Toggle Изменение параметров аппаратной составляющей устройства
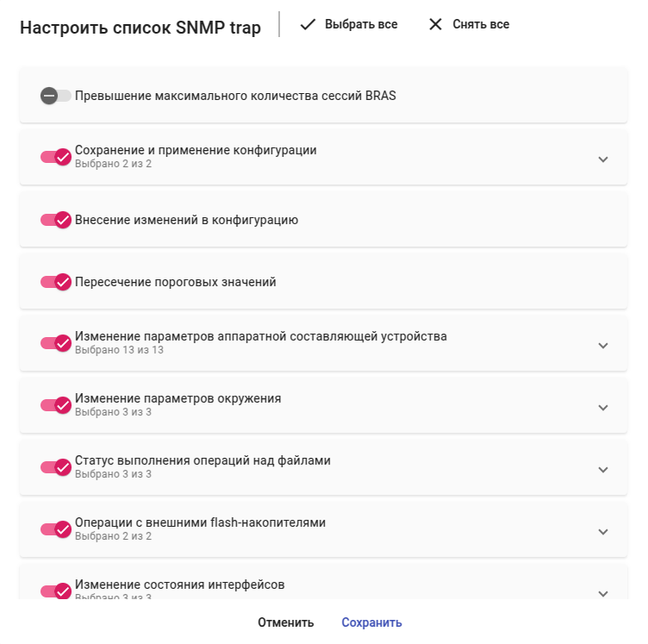Screen dimensions: 648x644 click(55, 343)
